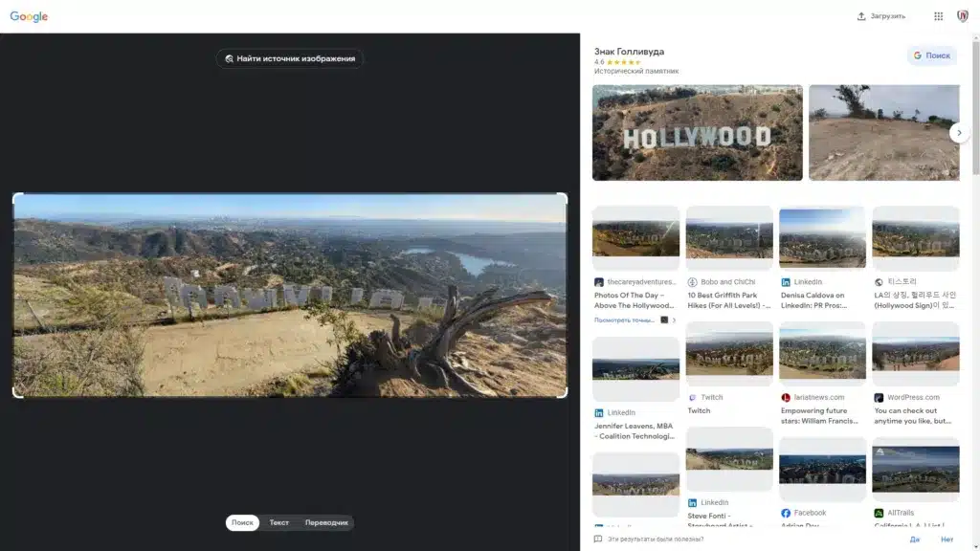Open the lariatnews.com result thumbnail
The width and height of the screenshot is (980, 551).
(822, 354)
